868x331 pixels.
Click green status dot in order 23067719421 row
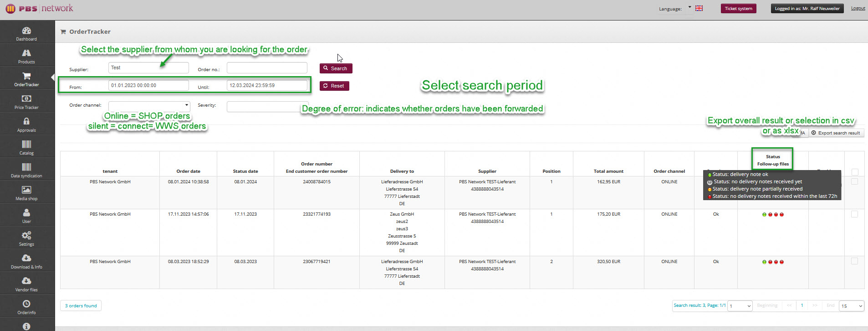[x=764, y=262]
